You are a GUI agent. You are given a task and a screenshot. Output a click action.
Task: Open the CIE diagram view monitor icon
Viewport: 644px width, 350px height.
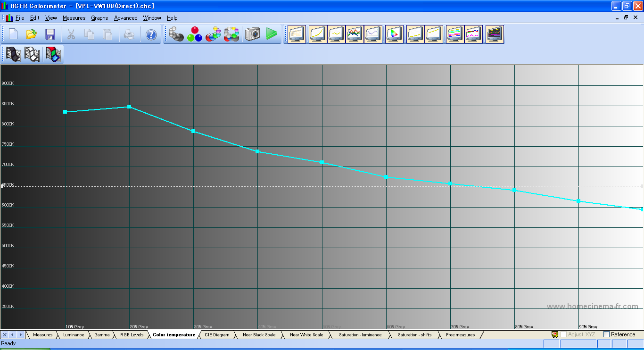(394, 34)
